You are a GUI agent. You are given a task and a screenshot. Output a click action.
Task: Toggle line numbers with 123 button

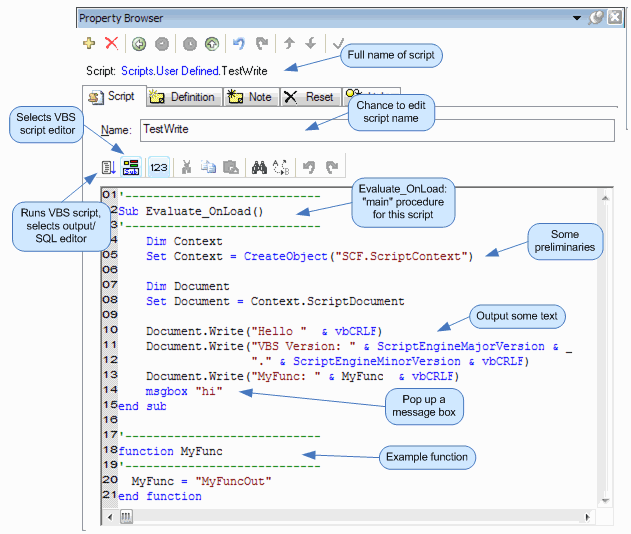tap(159, 167)
